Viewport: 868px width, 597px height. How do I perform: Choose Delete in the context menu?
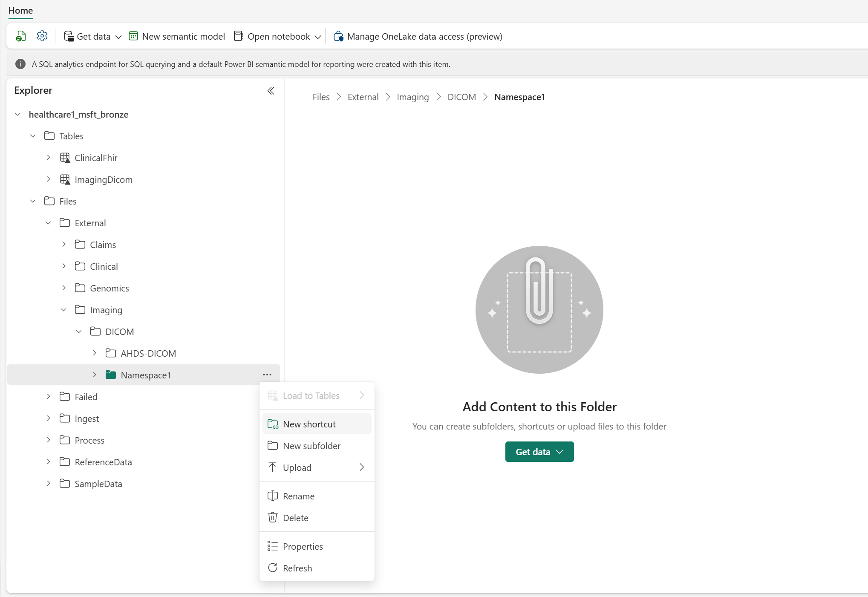(317, 518)
